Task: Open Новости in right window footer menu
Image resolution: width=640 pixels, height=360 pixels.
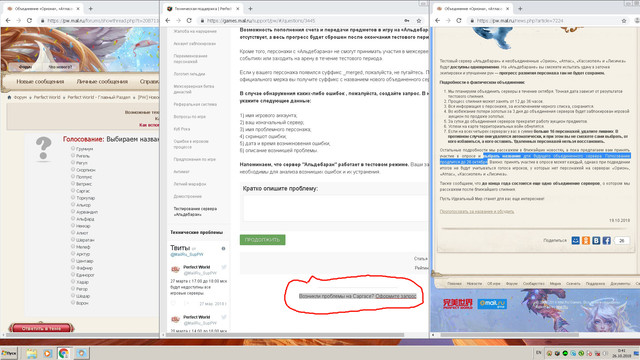Action: [474, 283]
